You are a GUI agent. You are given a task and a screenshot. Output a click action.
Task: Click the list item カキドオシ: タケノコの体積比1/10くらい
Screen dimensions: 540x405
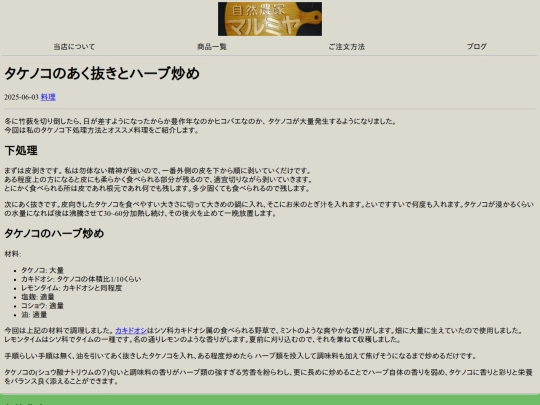(81, 279)
